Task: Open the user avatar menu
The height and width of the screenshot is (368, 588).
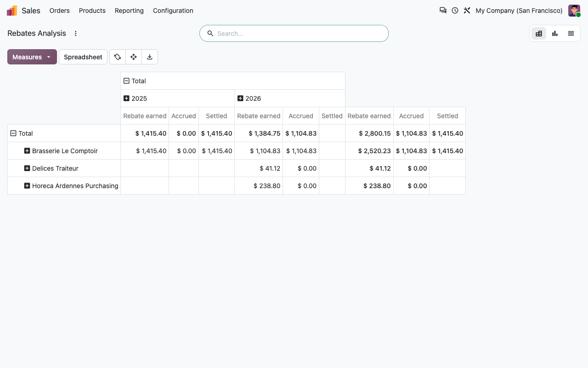Action: (x=574, y=11)
